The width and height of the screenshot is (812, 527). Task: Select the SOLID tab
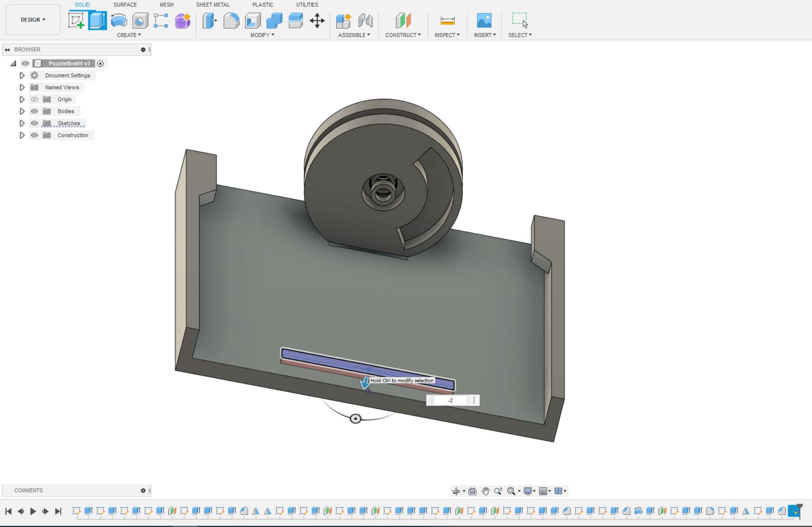82,5
